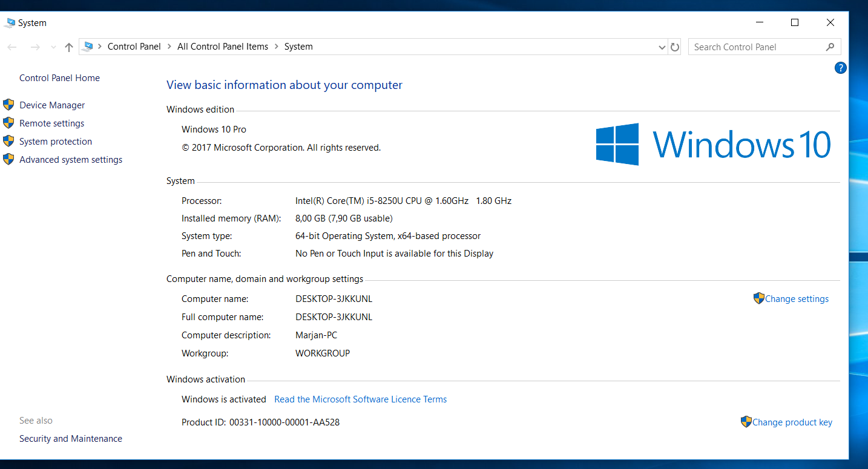Click the heading View basic information about your computer

[x=284, y=85]
